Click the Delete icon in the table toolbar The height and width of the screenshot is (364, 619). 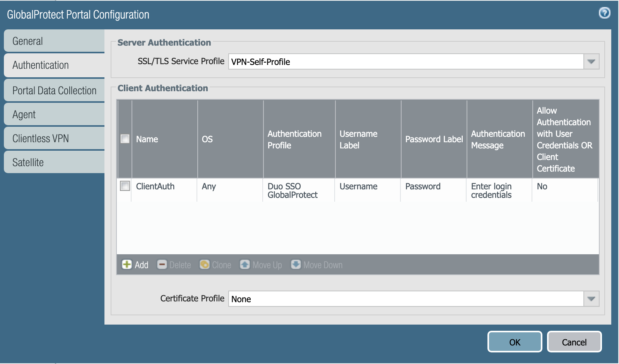click(174, 265)
